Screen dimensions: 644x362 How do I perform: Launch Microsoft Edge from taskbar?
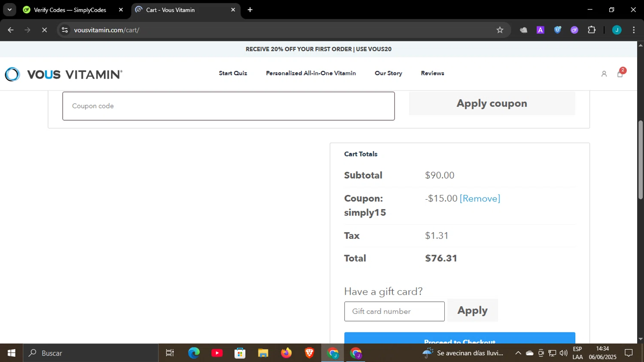194,353
